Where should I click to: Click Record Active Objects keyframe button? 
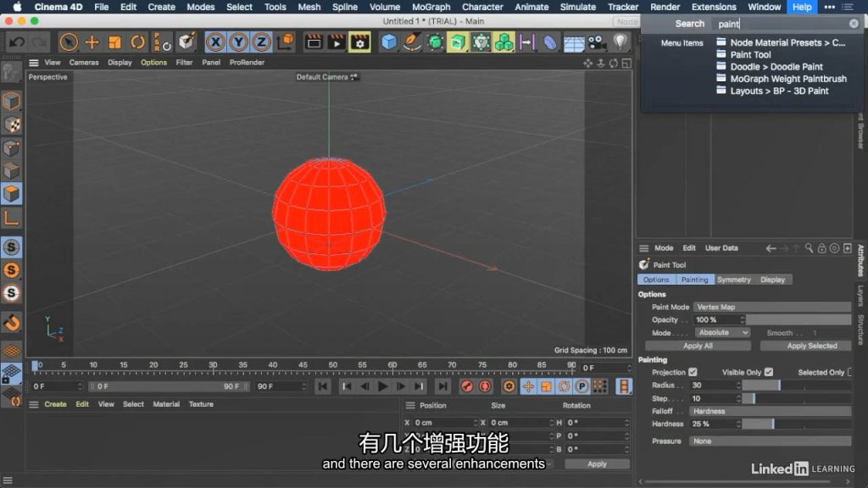pos(467,386)
